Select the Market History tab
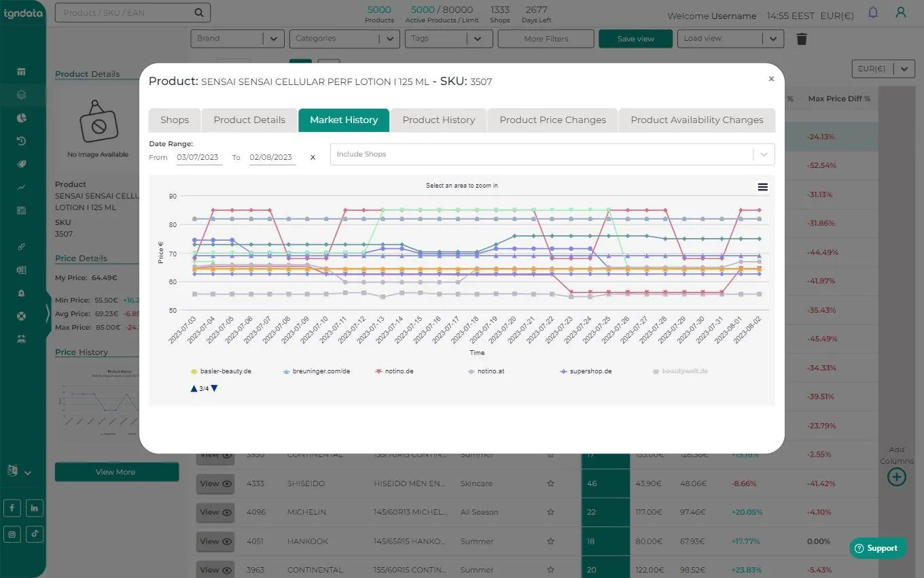Viewport: 924px width, 578px height. coord(344,120)
